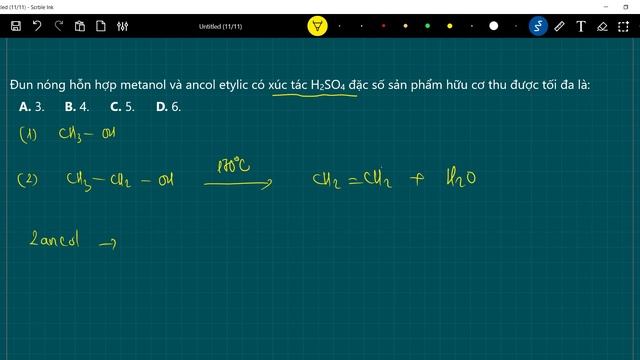Select the Text tool
This screenshot has width=640, height=360.
point(580,26)
